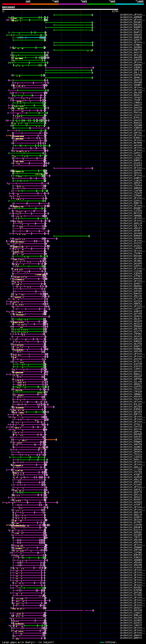Select the UniRef100_B9QFG7 label
Viewport: 146px width, 644px height.
point(131,347)
